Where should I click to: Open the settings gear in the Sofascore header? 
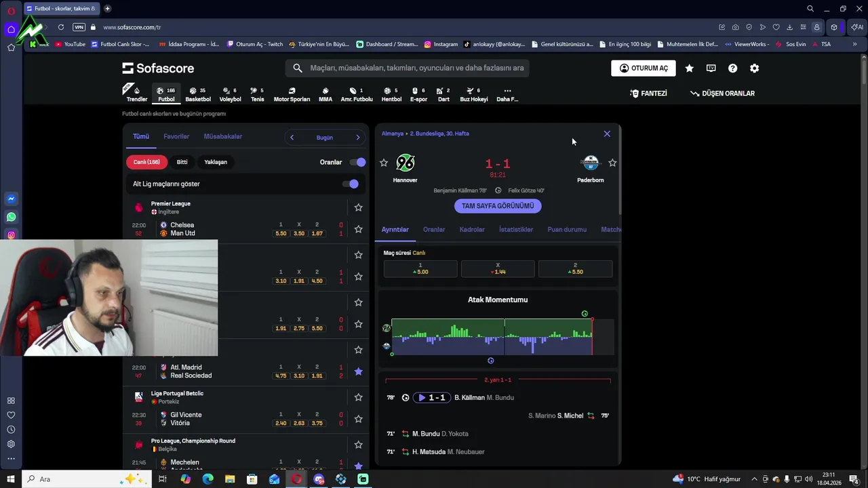click(754, 68)
